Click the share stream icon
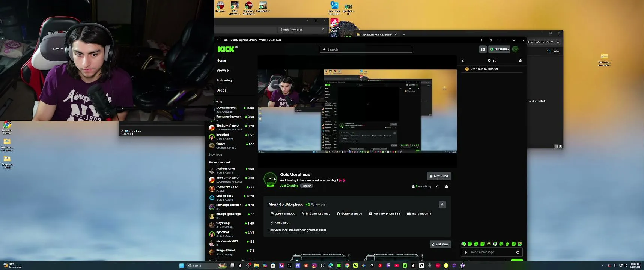The height and width of the screenshot is (270, 644). pyautogui.click(x=437, y=186)
